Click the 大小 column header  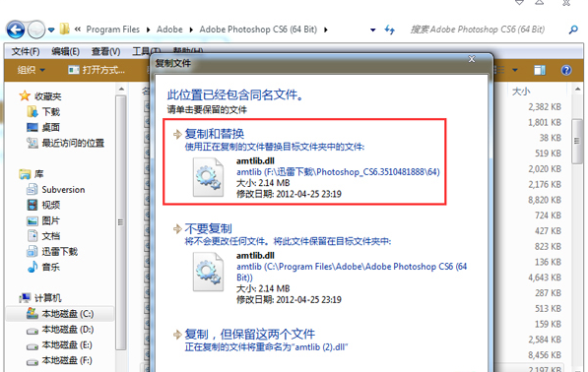pos(521,92)
